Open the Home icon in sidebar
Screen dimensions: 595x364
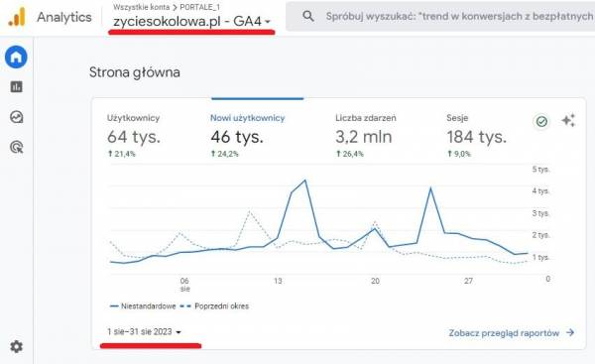pyautogui.click(x=16, y=57)
